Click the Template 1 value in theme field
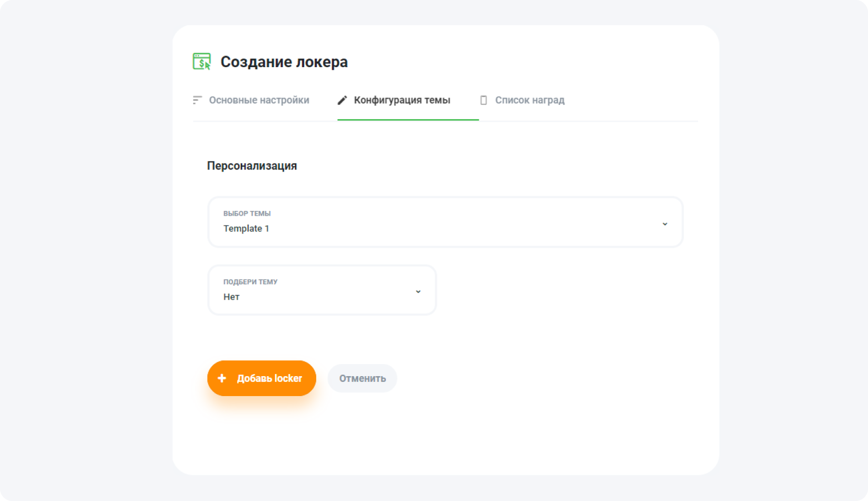Screen dimensions: 868x501 pyautogui.click(x=247, y=228)
